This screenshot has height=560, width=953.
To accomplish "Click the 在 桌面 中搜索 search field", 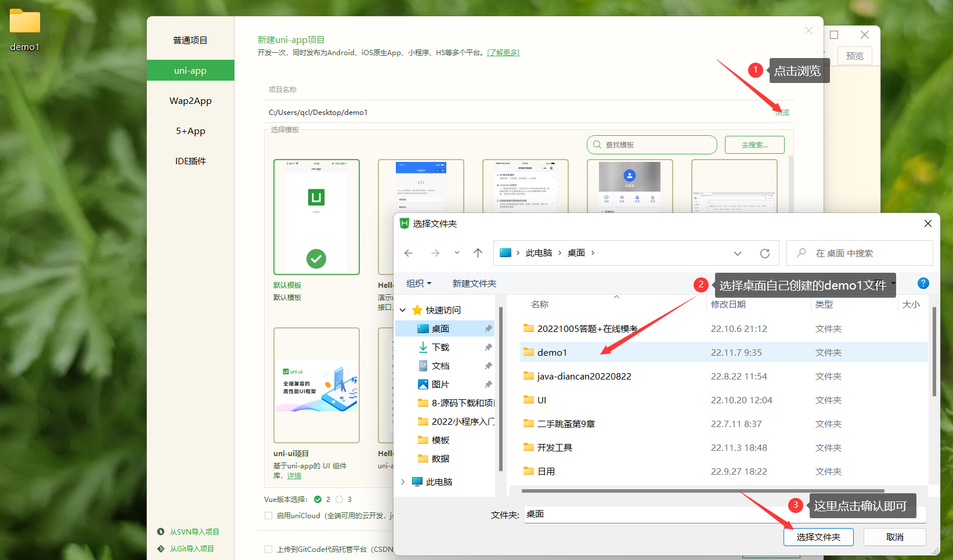I will (860, 253).
